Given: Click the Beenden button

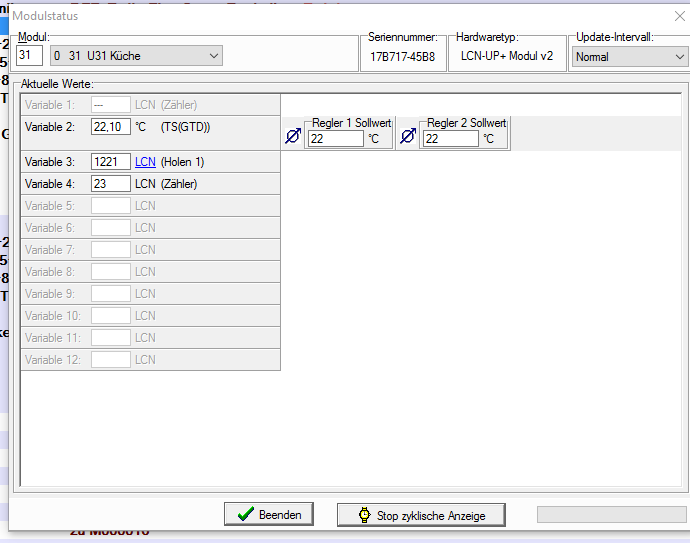Looking at the screenshot, I should pyautogui.click(x=269, y=514).
